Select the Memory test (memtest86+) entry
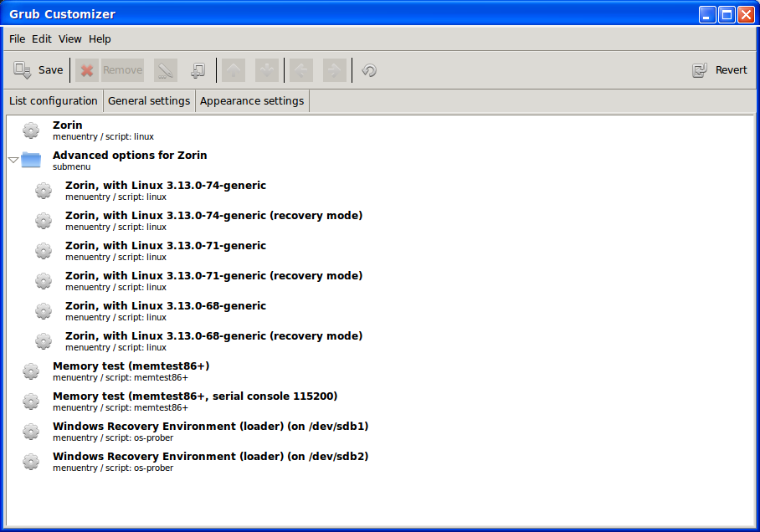Screen dimensions: 760x532 131,366
